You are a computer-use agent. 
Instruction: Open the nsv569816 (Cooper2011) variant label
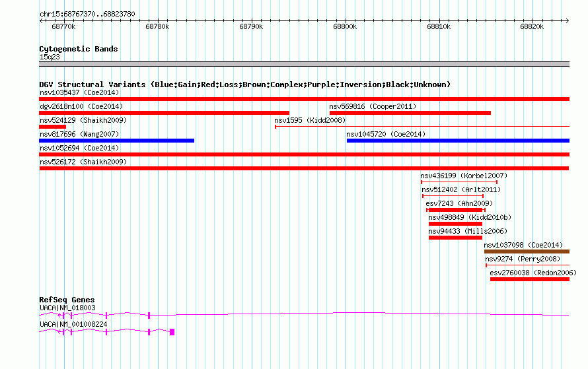pyautogui.click(x=373, y=106)
